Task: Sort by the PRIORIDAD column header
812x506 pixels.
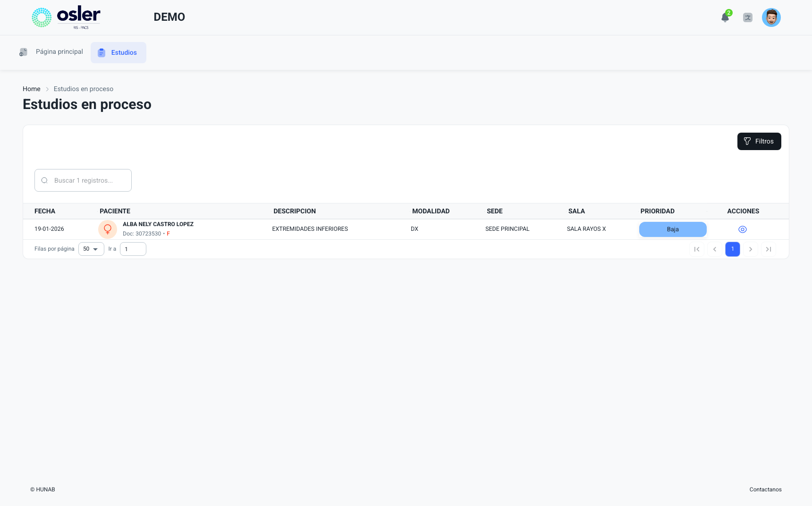Action: [658, 211]
